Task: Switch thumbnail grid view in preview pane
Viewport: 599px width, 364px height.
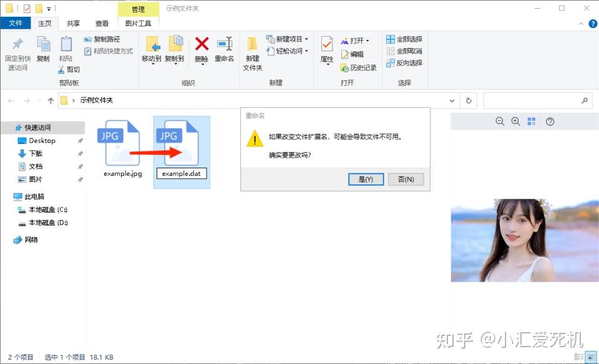Action: [x=531, y=122]
